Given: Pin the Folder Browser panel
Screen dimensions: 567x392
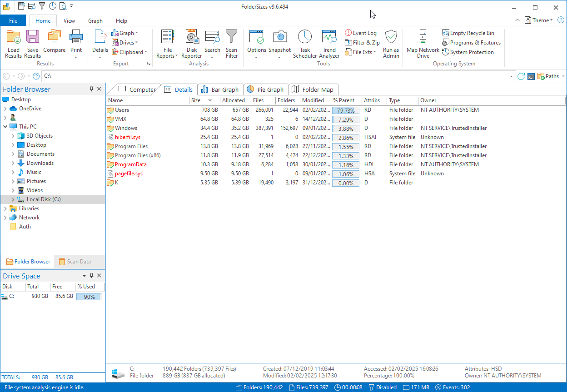Looking at the screenshot, I should tap(91, 89).
